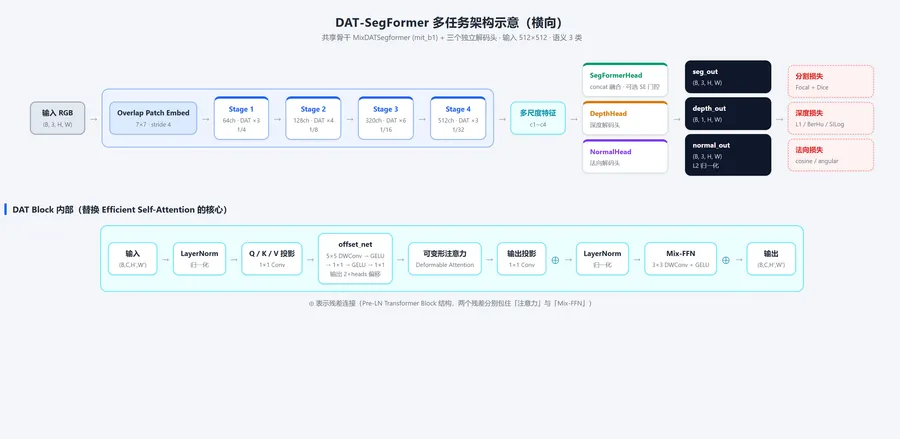Viewport: 900px width, 439px height.
Task: Click the LayerNorm box before Mix-FFN
Action: coord(603,258)
